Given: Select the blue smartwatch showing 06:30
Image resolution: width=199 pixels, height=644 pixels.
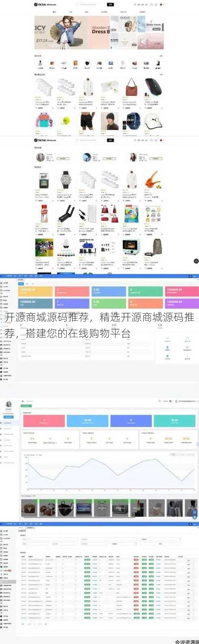Looking at the screenshot, I should pos(131,121).
